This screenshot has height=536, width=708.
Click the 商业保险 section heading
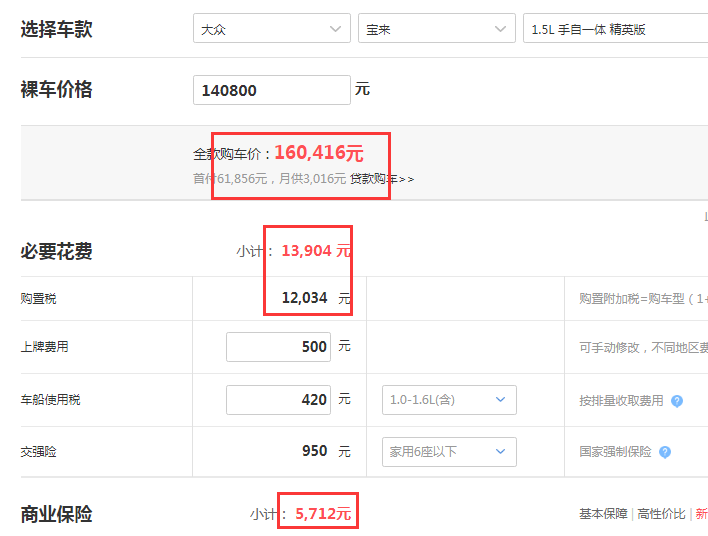click(56, 514)
